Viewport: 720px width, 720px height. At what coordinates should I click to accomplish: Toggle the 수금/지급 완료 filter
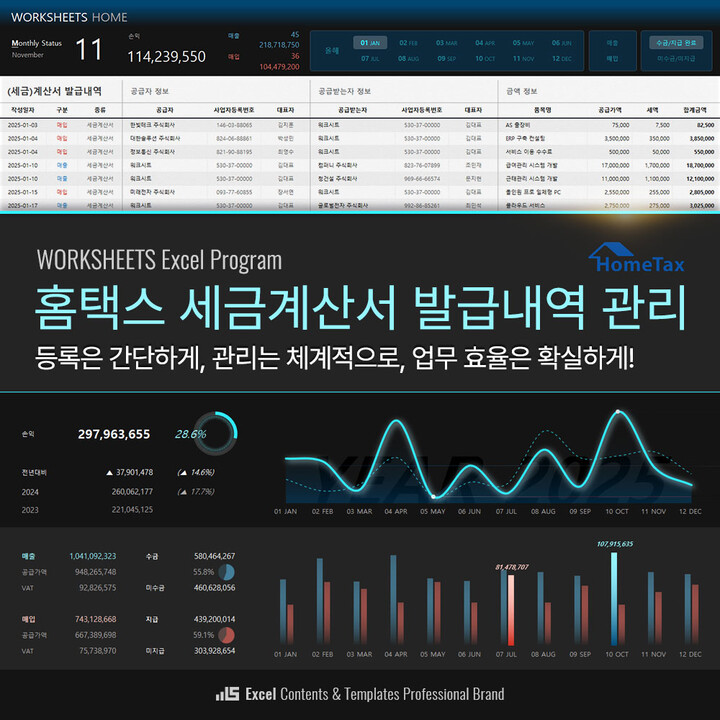click(676, 43)
